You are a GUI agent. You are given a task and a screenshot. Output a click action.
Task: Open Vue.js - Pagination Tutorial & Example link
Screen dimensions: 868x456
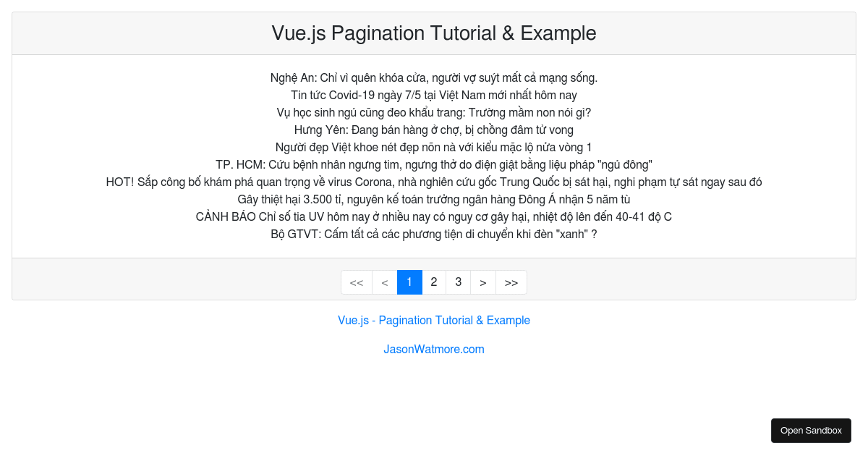click(434, 321)
